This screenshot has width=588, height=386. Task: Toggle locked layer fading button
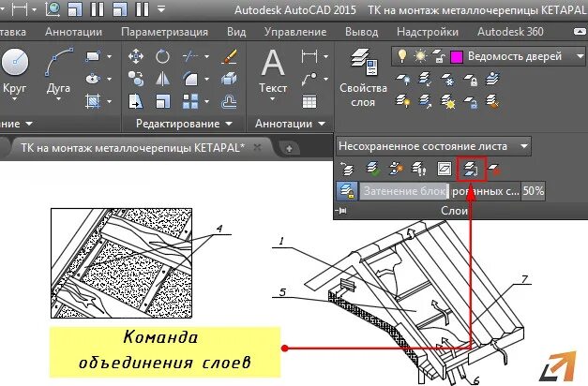point(346,191)
